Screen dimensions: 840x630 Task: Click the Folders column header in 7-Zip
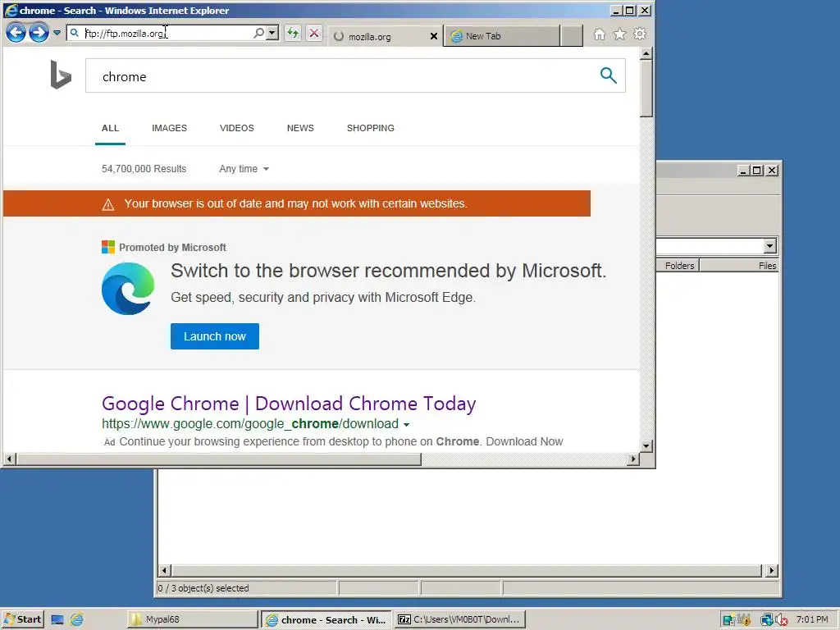pos(678,266)
